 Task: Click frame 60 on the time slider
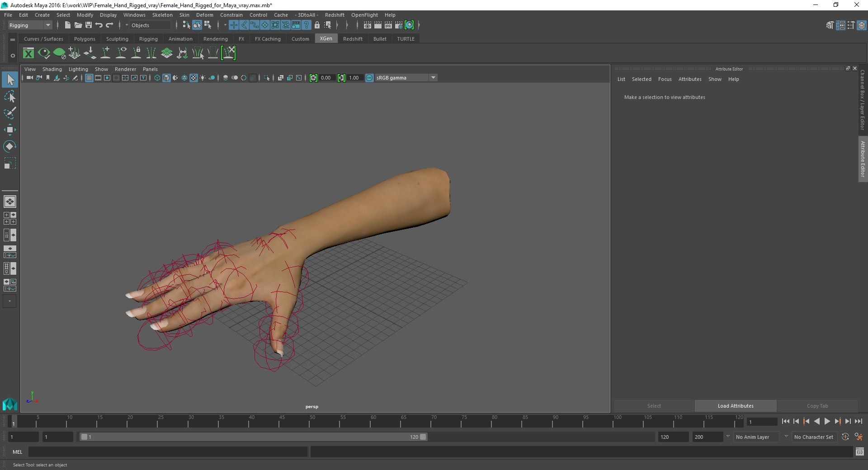click(x=370, y=422)
